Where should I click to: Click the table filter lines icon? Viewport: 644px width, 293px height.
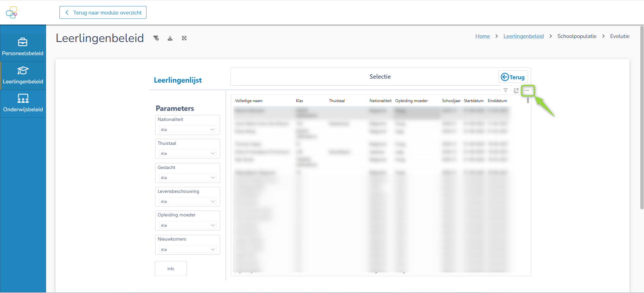505,90
